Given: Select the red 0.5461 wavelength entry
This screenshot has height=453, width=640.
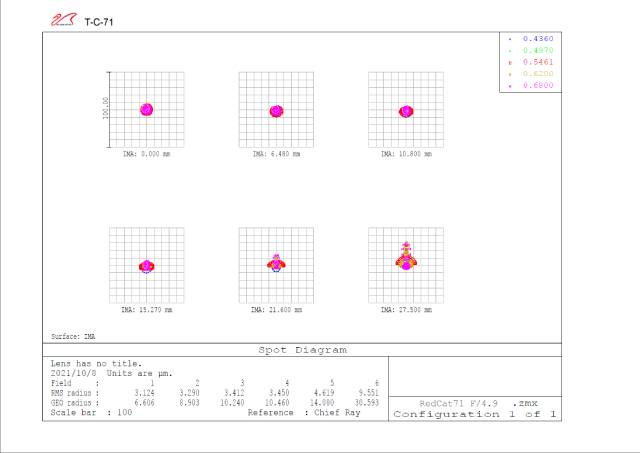Looking at the screenshot, I should pos(538,61).
